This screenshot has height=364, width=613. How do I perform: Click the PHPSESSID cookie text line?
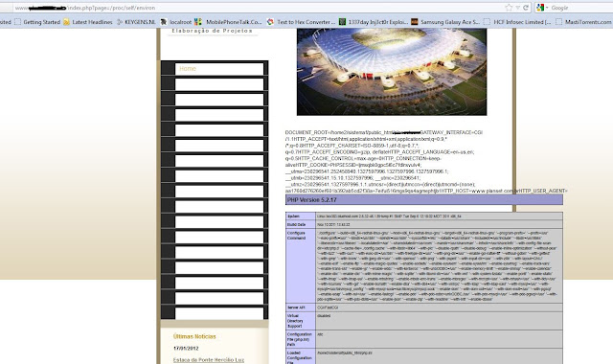[353, 165]
